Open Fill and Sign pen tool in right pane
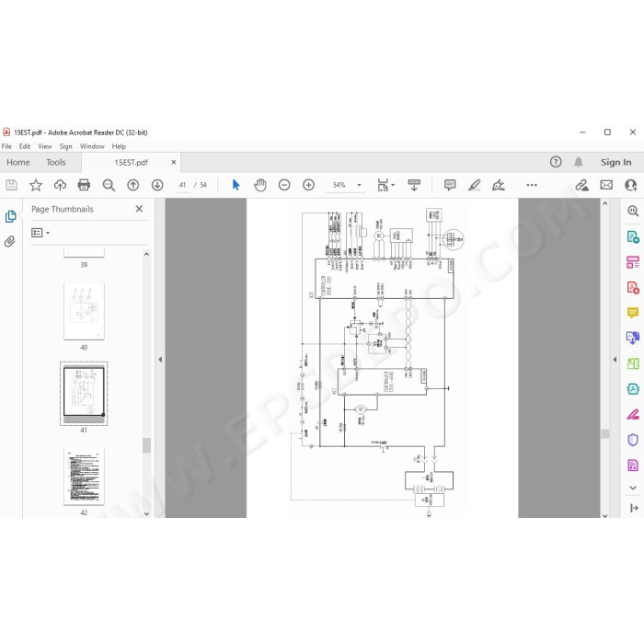This screenshot has width=644, height=644. pyautogui.click(x=633, y=414)
